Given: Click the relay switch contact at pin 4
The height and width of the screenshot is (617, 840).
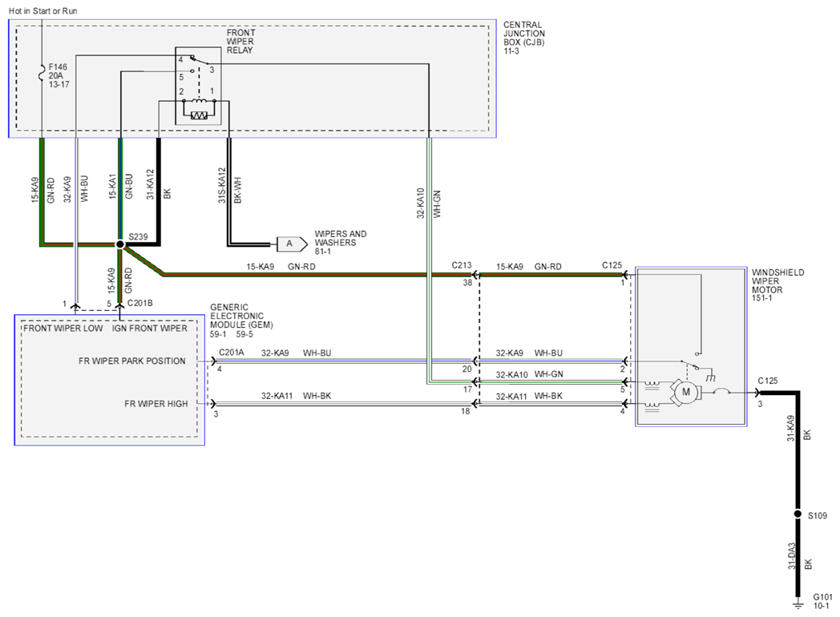Looking at the screenshot, I should click(x=192, y=58).
